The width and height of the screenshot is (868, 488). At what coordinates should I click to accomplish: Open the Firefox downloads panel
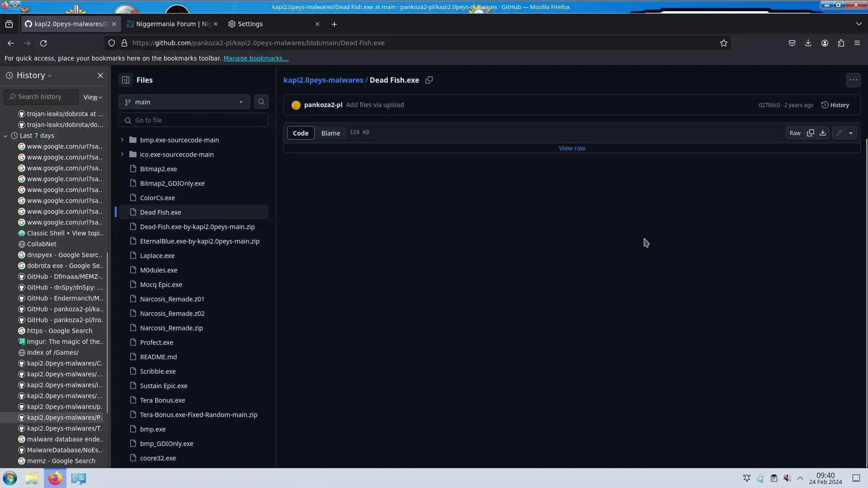[x=808, y=43]
